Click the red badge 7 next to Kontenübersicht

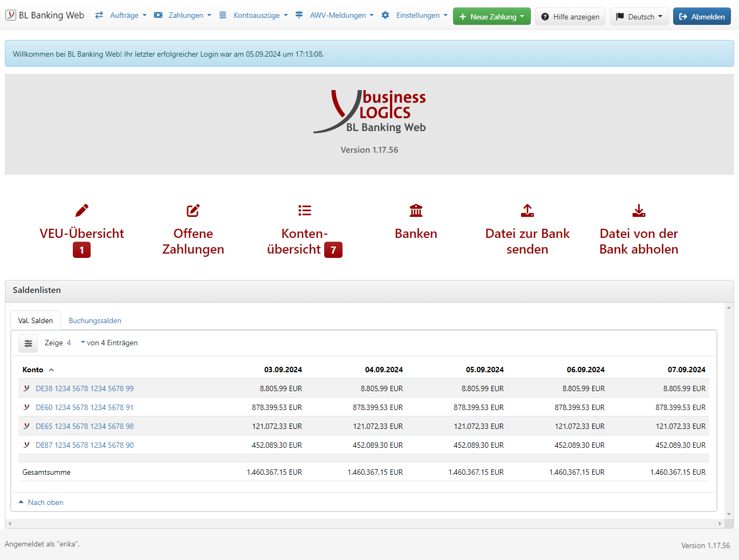(x=333, y=250)
